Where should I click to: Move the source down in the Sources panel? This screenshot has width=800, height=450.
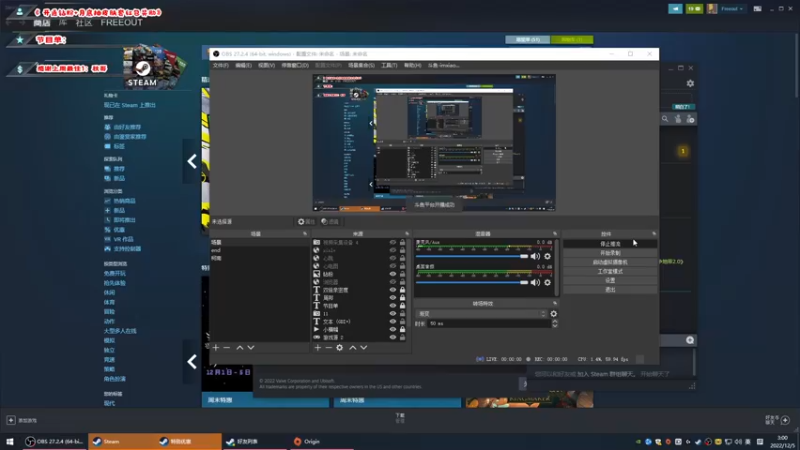click(364, 347)
